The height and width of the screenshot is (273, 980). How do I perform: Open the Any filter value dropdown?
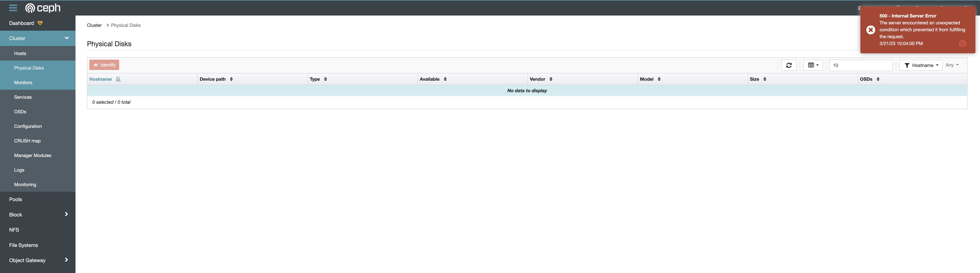(952, 65)
